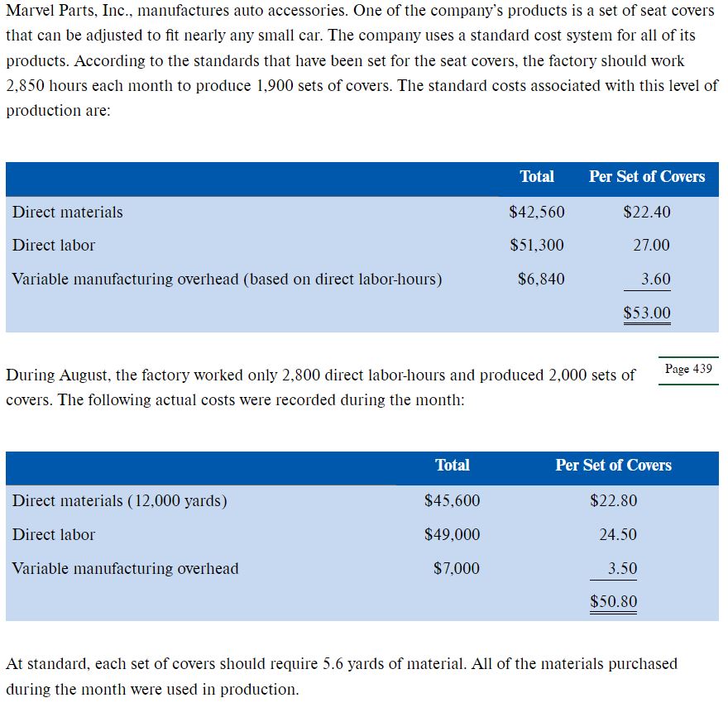Click the Total header in second table
The height and width of the screenshot is (717, 728).
pos(453,465)
